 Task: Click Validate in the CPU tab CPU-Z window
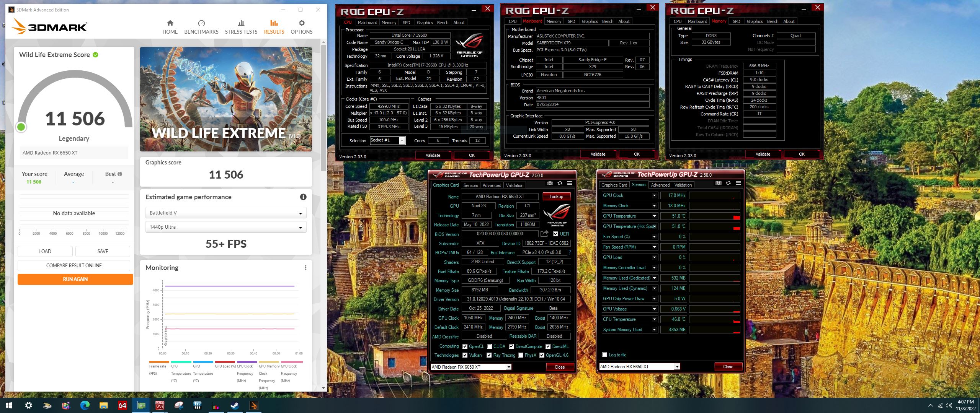[x=433, y=155]
